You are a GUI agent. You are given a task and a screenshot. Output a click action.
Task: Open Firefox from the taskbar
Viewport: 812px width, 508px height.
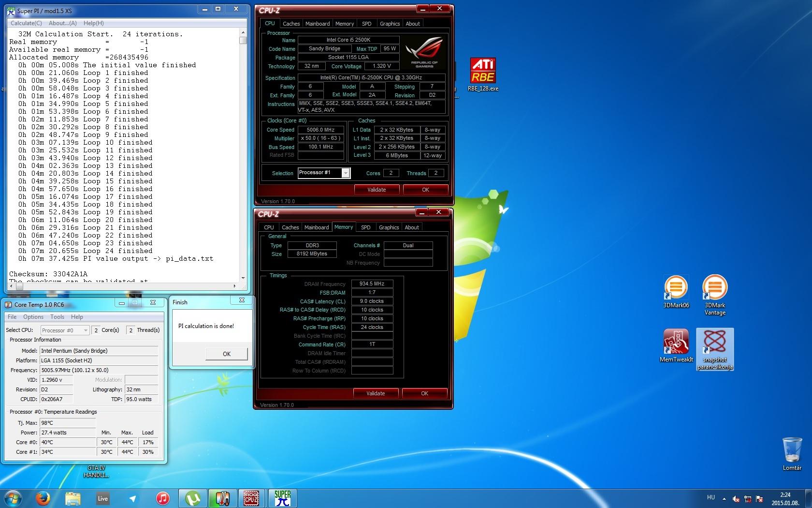(43, 498)
